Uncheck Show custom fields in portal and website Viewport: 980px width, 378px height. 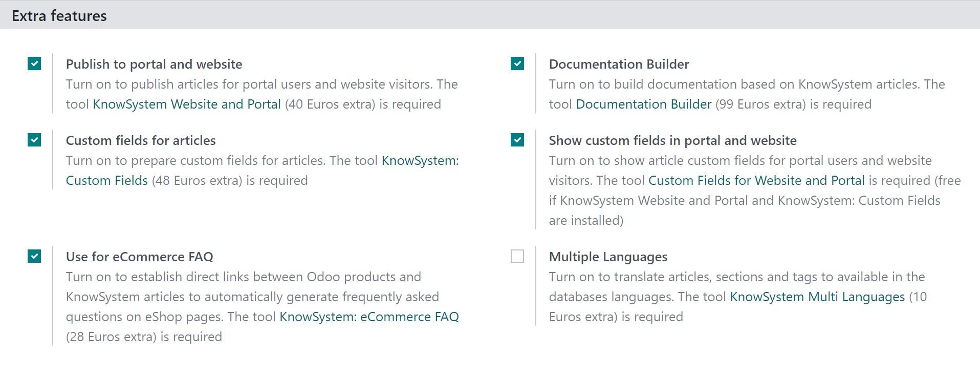(x=517, y=140)
